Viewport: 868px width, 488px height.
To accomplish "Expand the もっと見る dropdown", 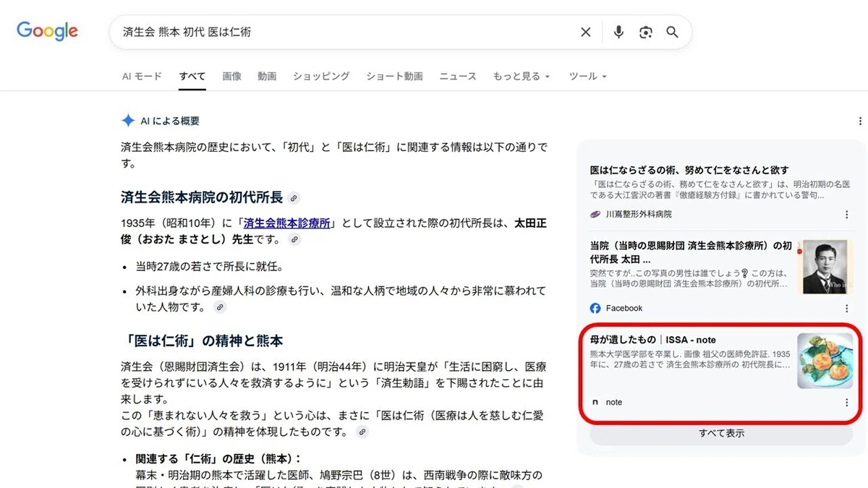I will [522, 76].
